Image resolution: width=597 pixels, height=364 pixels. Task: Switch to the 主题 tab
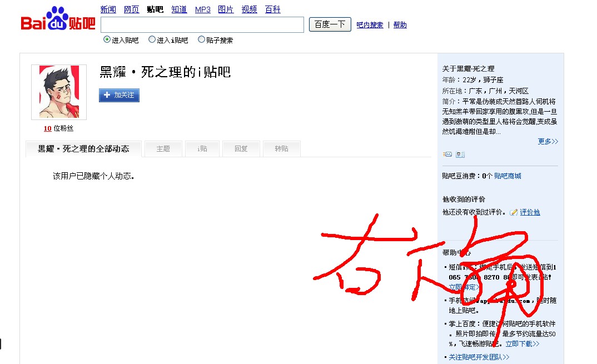point(163,149)
